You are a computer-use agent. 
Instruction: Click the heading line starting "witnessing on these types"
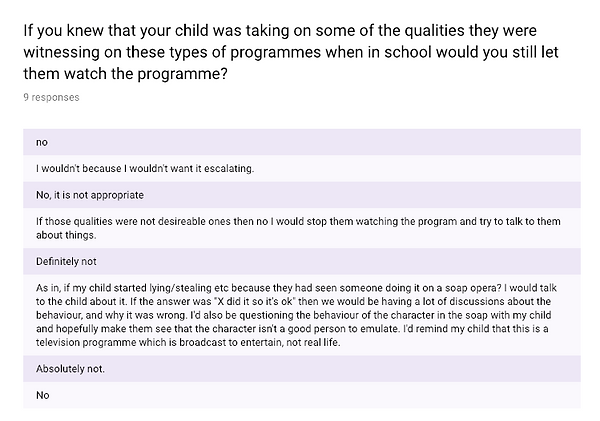tap(291, 52)
